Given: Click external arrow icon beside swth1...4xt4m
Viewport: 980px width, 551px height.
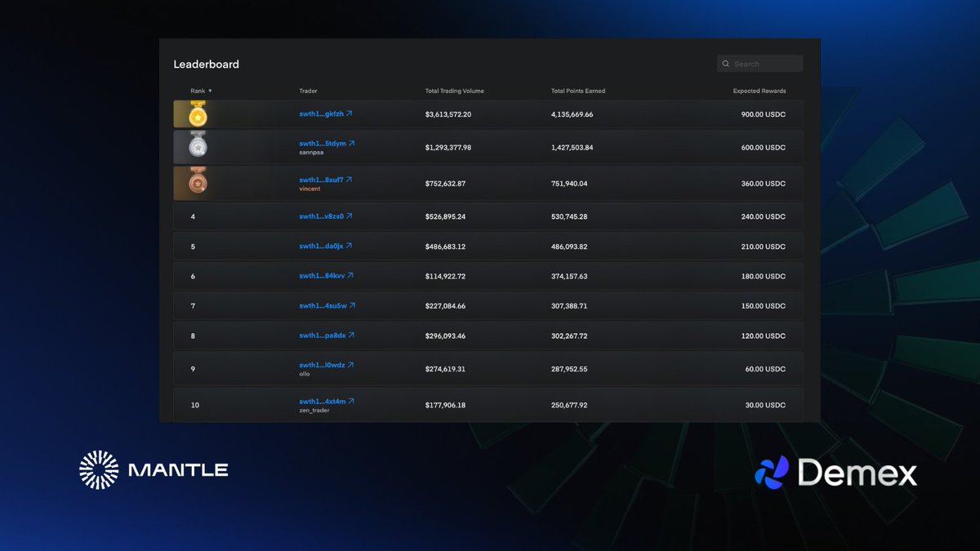Looking at the screenshot, I should [351, 401].
